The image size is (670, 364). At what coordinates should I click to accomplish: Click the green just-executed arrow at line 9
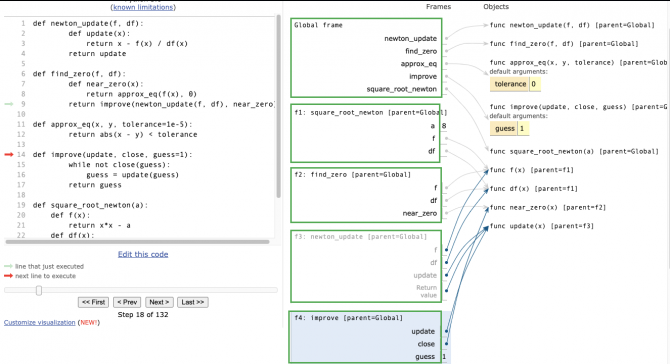(9, 104)
